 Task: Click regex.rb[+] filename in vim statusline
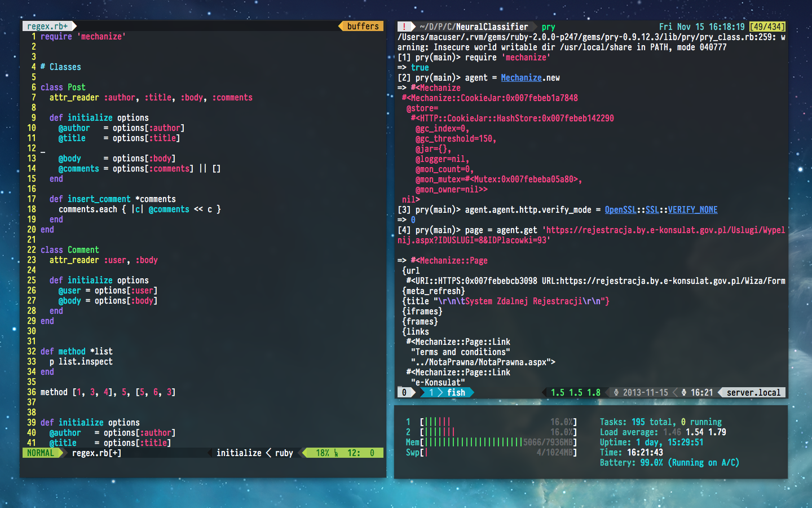point(97,453)
